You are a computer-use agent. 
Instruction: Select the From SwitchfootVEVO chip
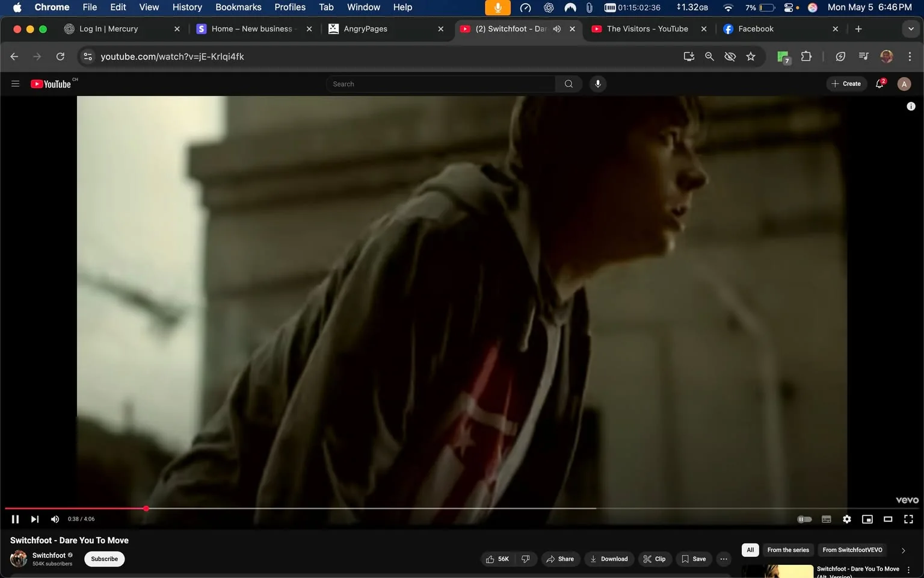(852, 550)
